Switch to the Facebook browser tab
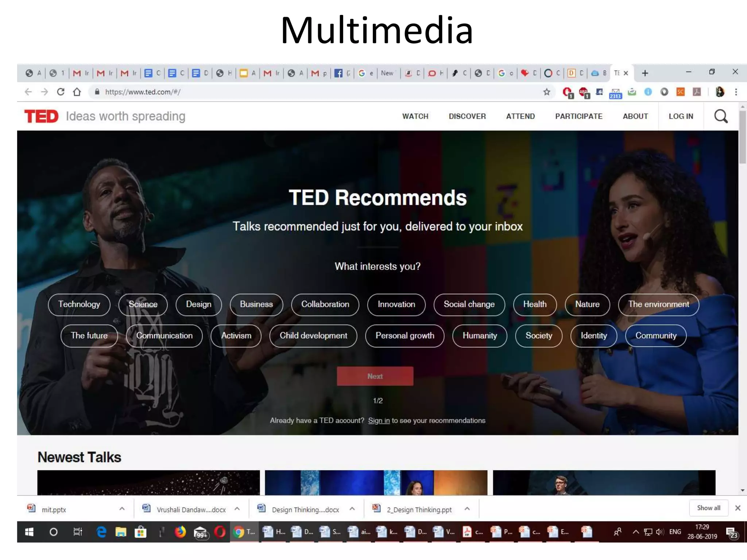Image resolution: width=747 pixels, height=560 pixels. point(342,73)
